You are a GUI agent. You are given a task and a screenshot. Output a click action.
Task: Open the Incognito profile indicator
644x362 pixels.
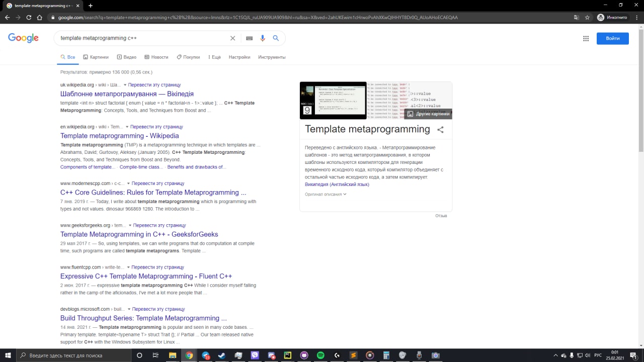pos(612,17)
